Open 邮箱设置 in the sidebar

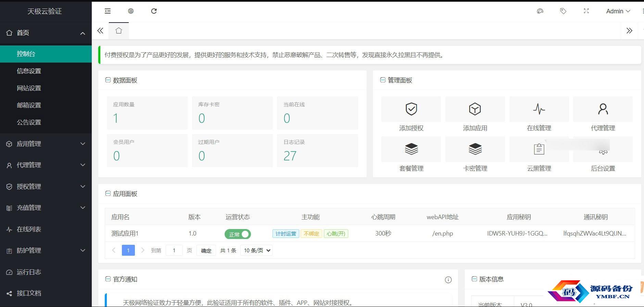pyautogui.click(x=46, y=105)
